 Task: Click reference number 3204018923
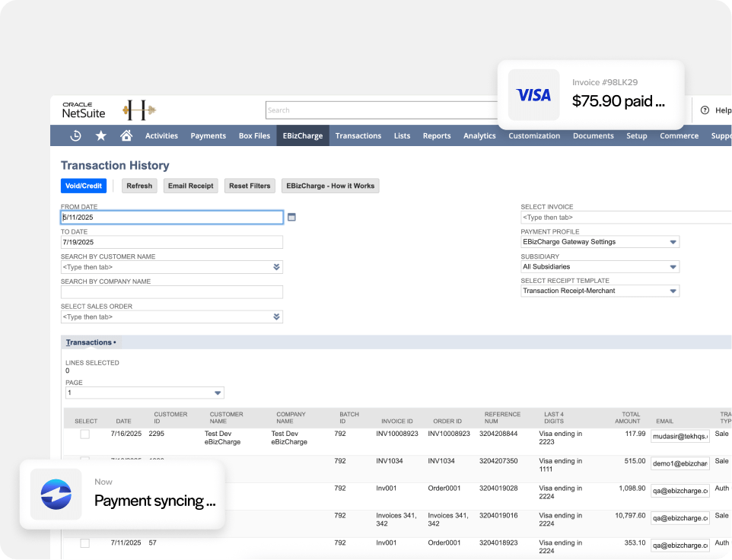click(x=498, y=542)
